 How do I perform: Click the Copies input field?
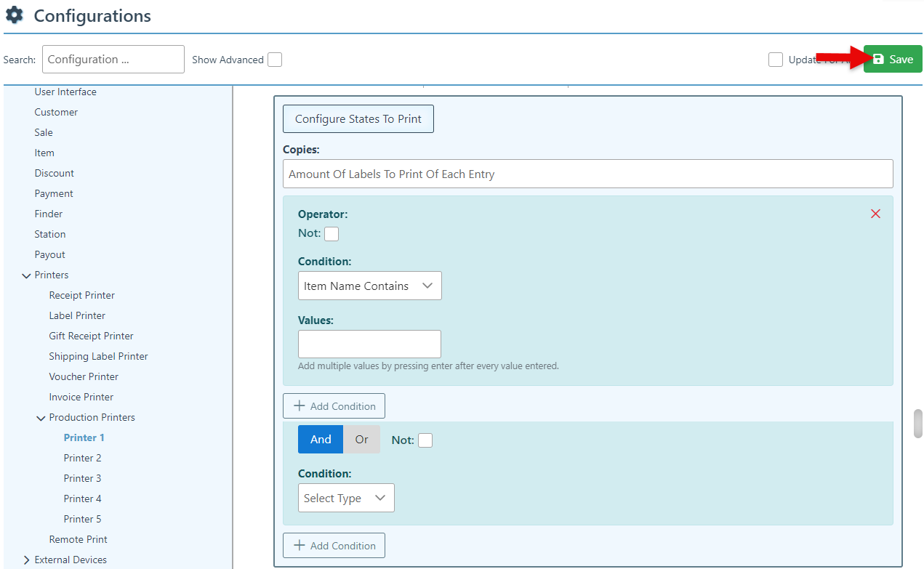pos(587,174)
